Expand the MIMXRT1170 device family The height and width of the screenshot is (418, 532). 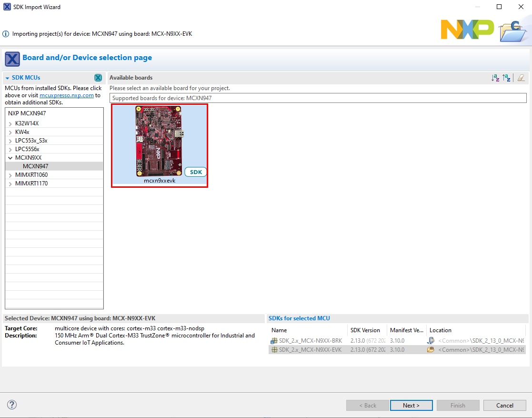(10, 184)
